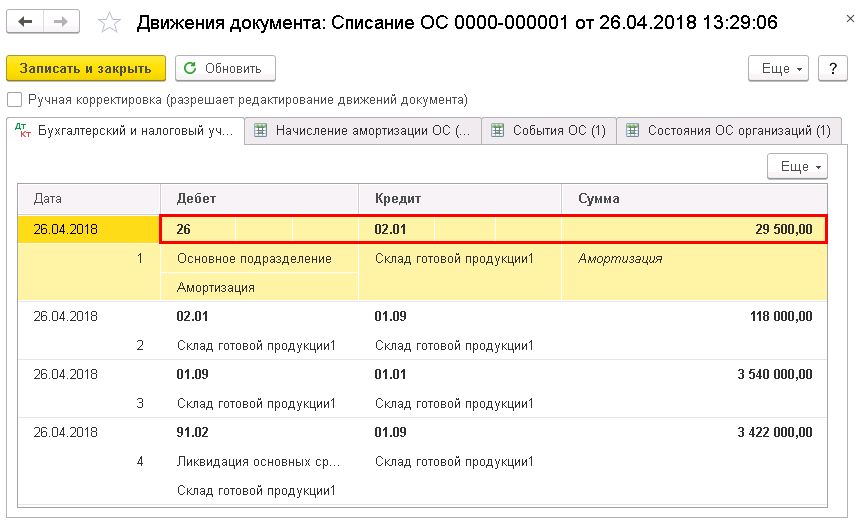The image size is (859, 526).
Task: Click table icon on События ОС tab
Action: (x=497, y=130)
